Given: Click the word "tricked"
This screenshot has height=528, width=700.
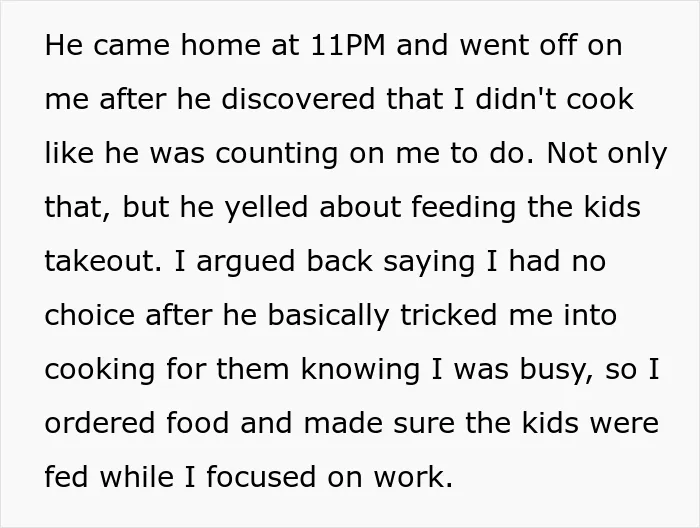Looking at the screenshot, I should pyautogui.click(x=448, y=315).
